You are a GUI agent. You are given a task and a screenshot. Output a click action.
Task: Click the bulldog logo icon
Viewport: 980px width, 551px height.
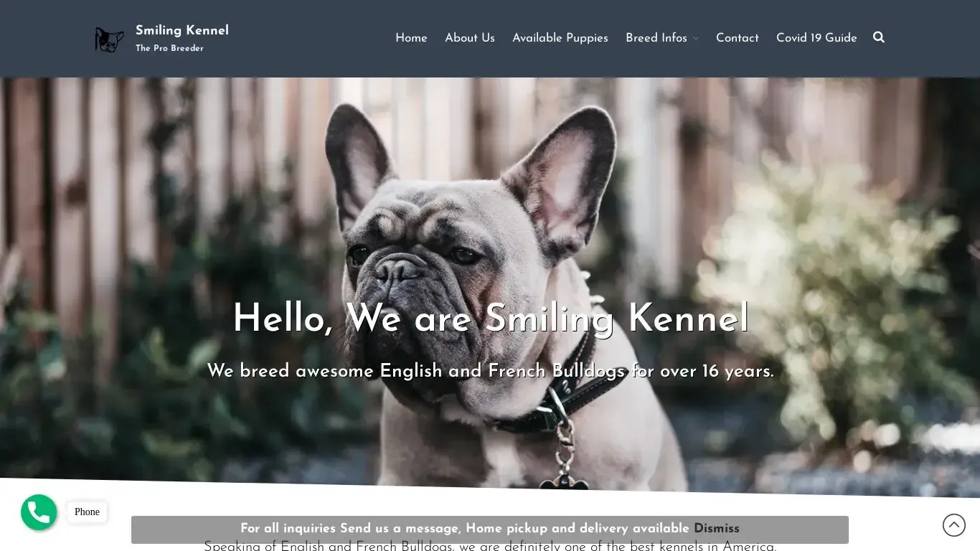tap(109, 39)
